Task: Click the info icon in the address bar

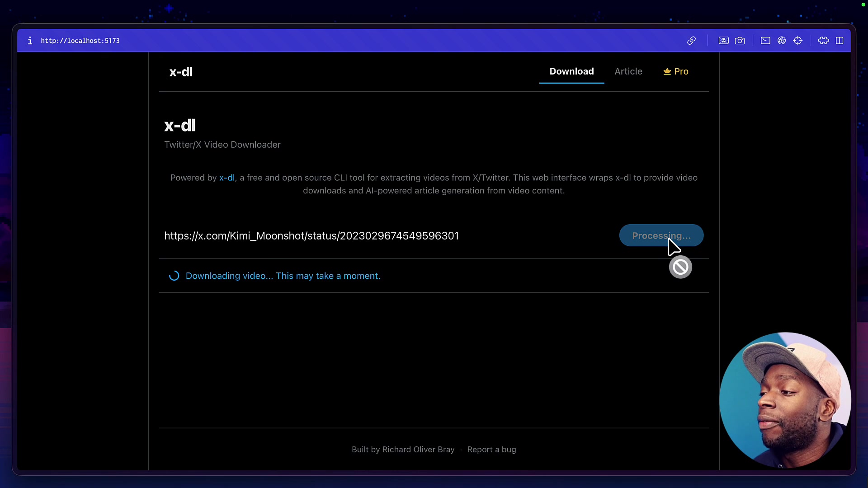Action: click(x=30, y=40)
